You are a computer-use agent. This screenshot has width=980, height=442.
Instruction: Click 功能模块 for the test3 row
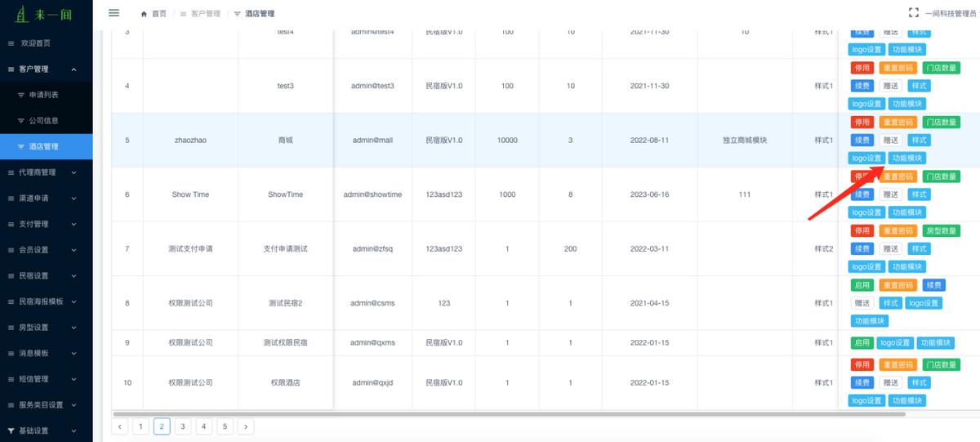[907, 104]
